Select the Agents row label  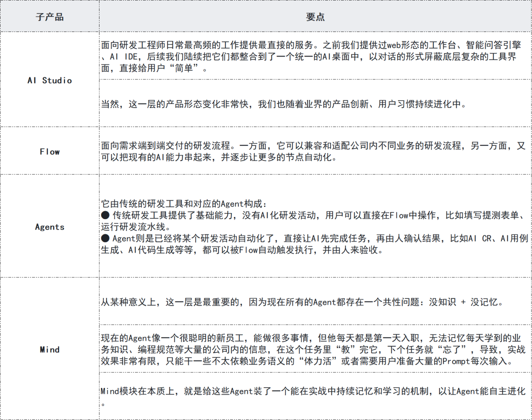(x=51, y=227)
